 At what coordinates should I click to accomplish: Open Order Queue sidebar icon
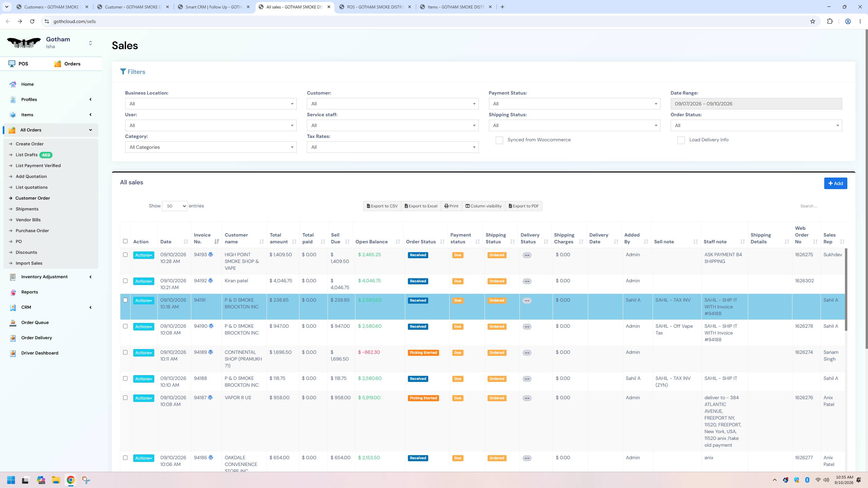[x=13, y=323]
